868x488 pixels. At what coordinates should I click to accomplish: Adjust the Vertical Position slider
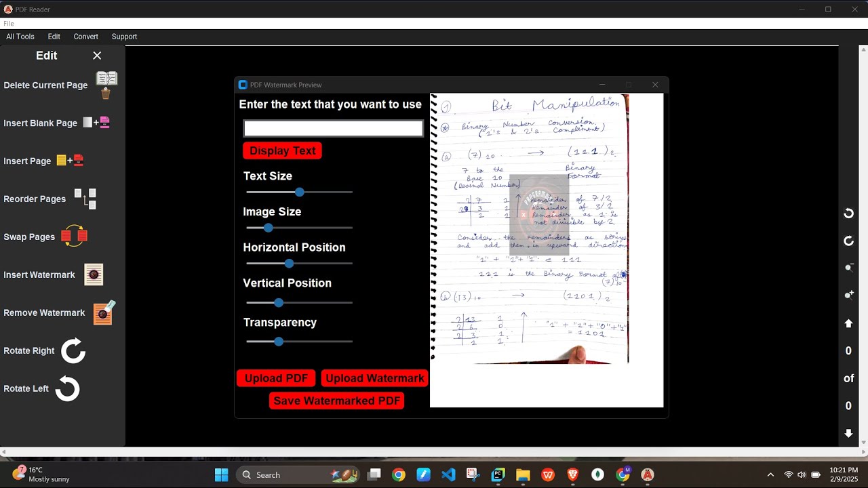click(299, 302)
